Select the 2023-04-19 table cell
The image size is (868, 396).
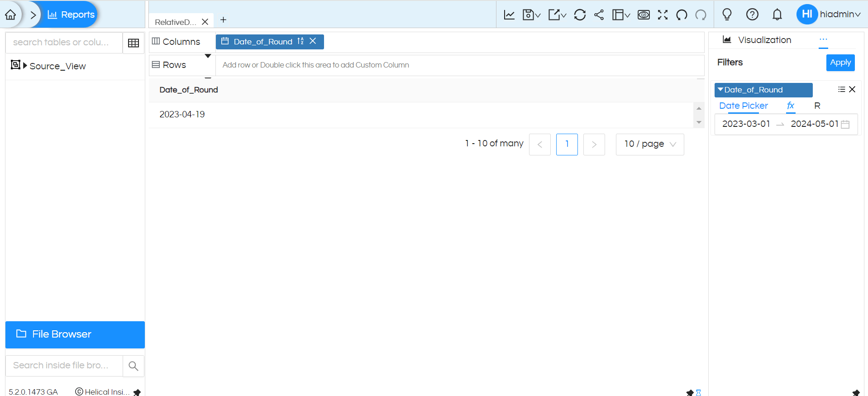(182, 114)
